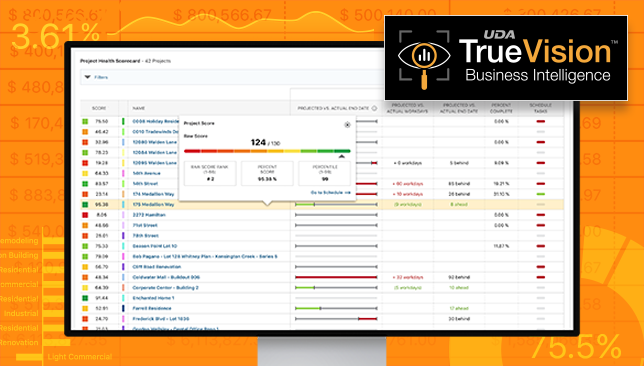Viewport: 644px width, 366px height.
Task: Click the "31.10 %" percent complete cell
Action: tap(501, 194)
